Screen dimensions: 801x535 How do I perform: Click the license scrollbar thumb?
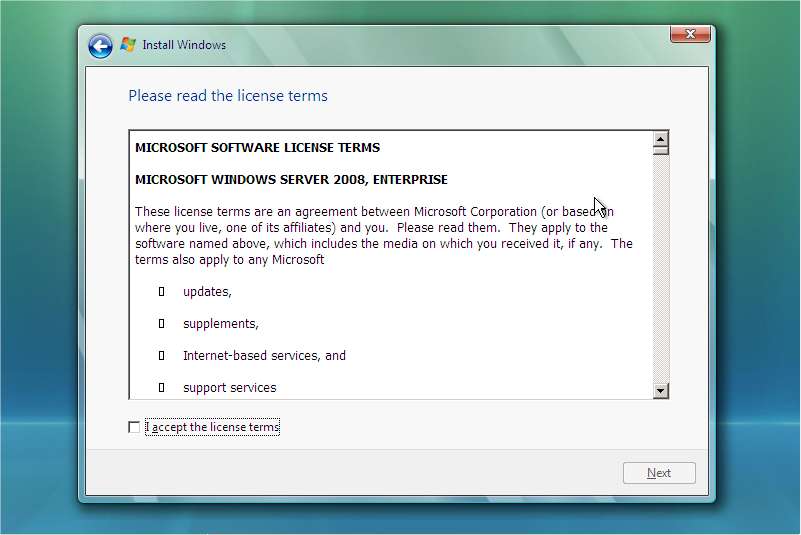(660, 150)
